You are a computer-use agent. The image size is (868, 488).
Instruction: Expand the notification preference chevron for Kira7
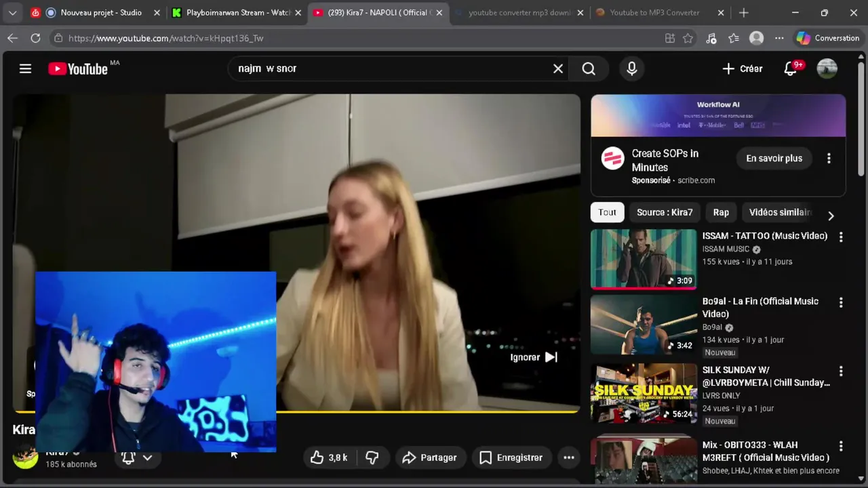coord(147,457)
